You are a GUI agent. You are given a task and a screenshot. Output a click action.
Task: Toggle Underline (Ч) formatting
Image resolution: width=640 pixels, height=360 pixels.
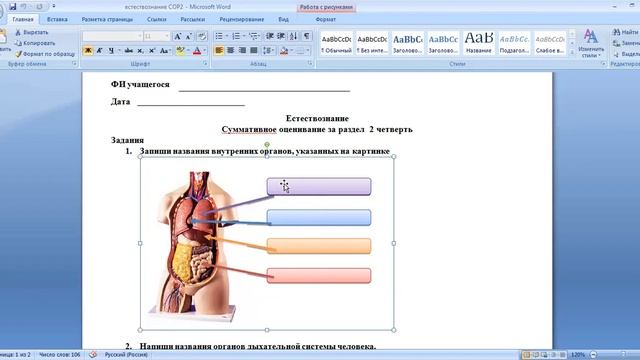[111, 51]
